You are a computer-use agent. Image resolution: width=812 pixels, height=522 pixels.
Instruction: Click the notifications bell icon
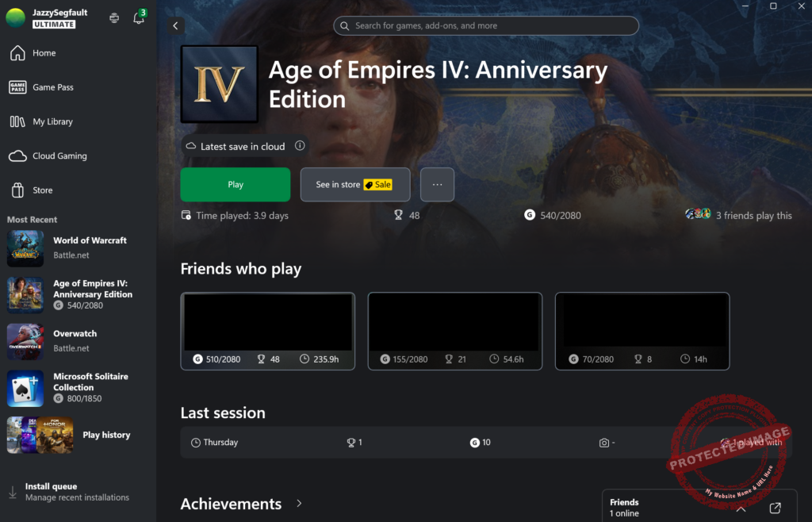coord(138,18)
